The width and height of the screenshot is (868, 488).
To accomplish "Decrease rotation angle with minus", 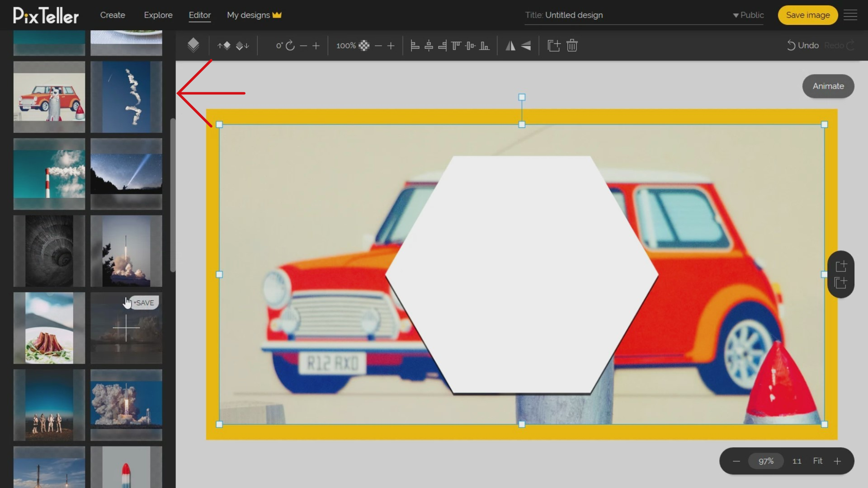I will click(303, 46).
